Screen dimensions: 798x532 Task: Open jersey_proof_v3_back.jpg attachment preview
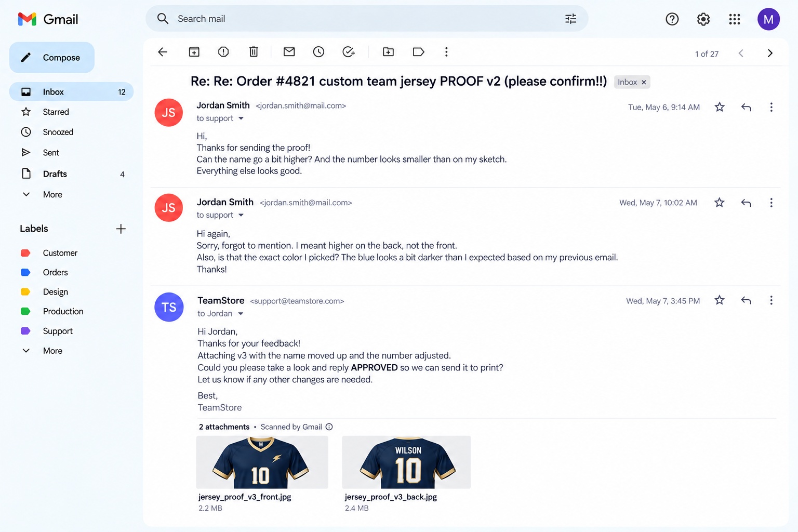tap(406, 462)
